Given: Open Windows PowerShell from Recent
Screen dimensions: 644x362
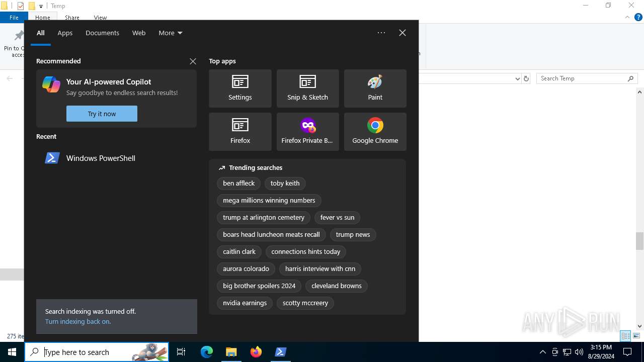Looking at the screenshot, I should tap(116, 158).
